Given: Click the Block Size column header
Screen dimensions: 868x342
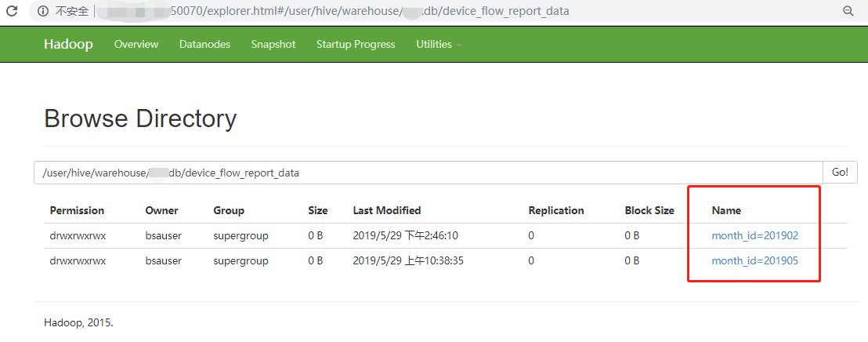Looking at the screenshot, I should 649,211.
